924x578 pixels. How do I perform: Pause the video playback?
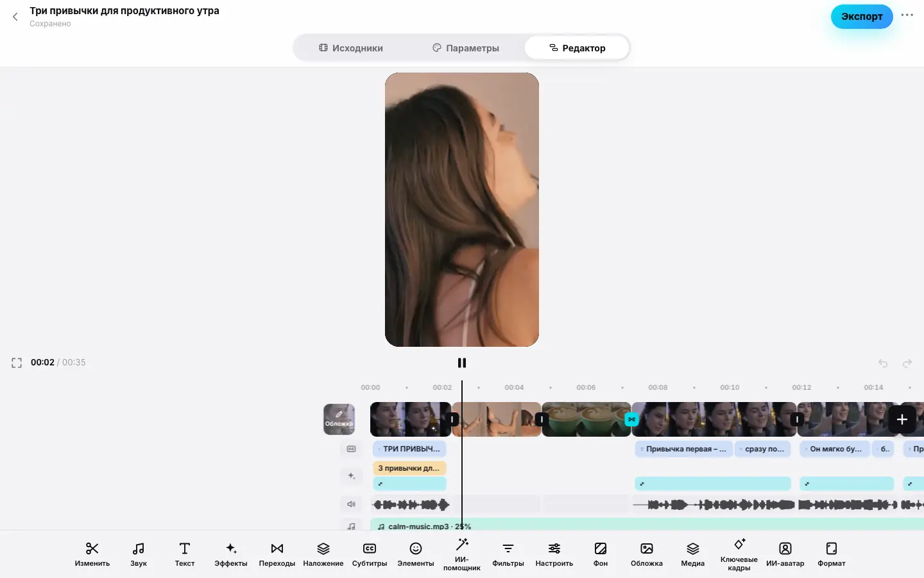click(462, 363)
